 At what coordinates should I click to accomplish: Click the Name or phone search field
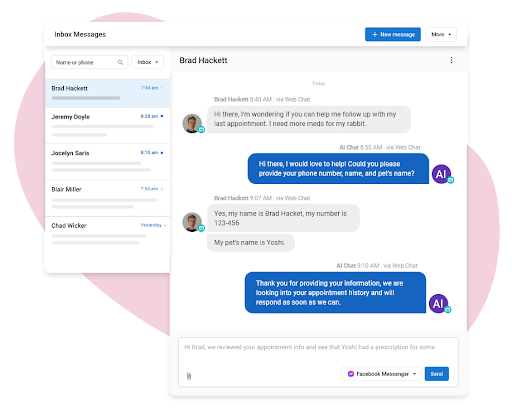(x=89, y=62)
